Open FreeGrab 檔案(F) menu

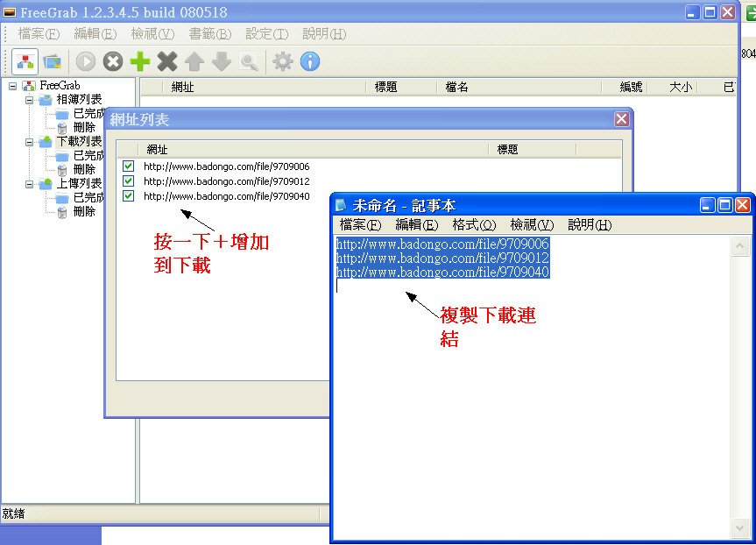tap(39, 34)
